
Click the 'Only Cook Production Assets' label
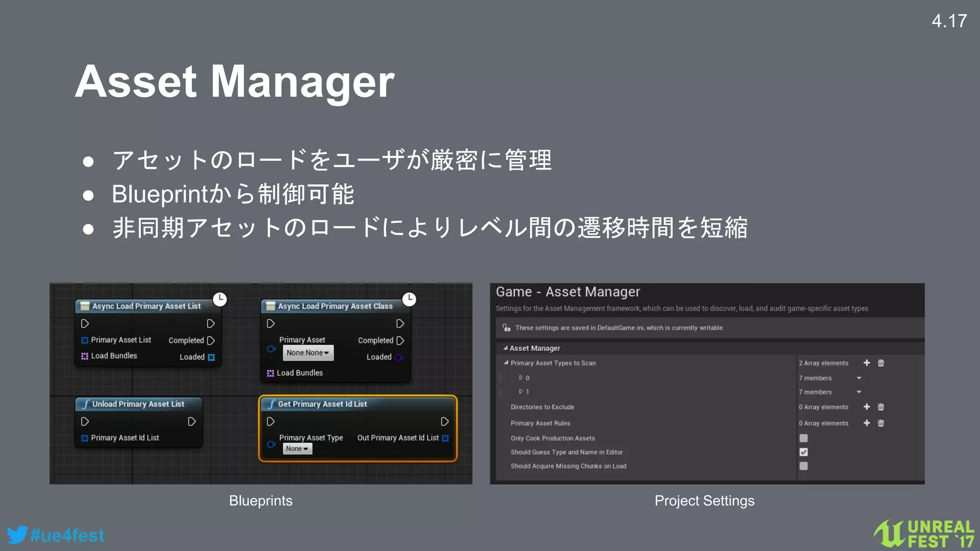tap(553, 438)
